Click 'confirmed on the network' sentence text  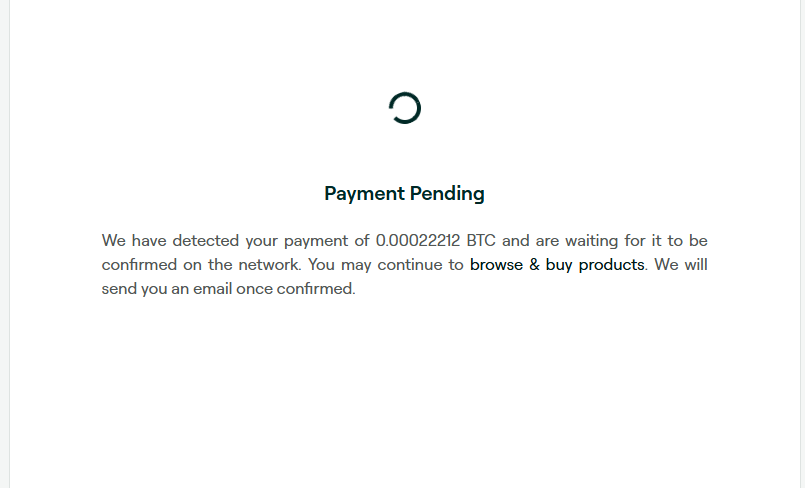click(201, 265)
